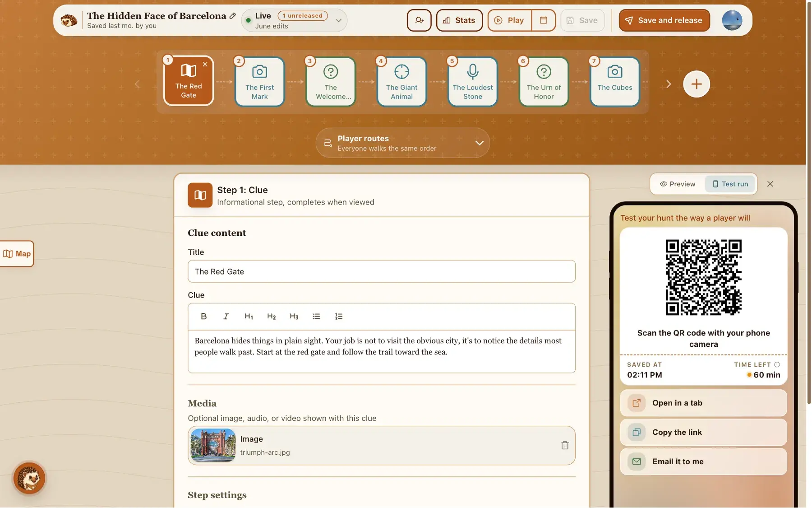812x508 pixels.
Task: Click the Time Left info icon
Action: click(777, 364)
